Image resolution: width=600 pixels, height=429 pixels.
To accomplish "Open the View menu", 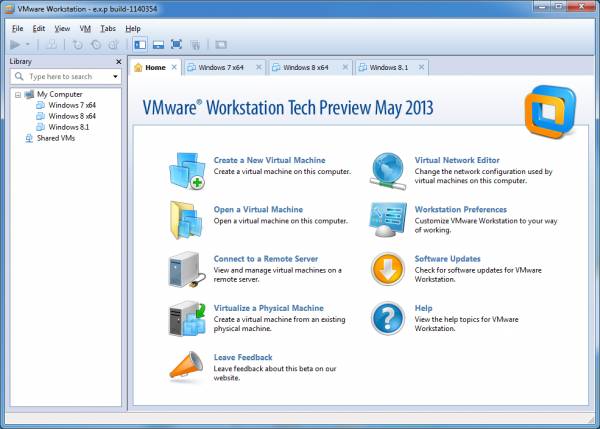I will pos(62,29).
